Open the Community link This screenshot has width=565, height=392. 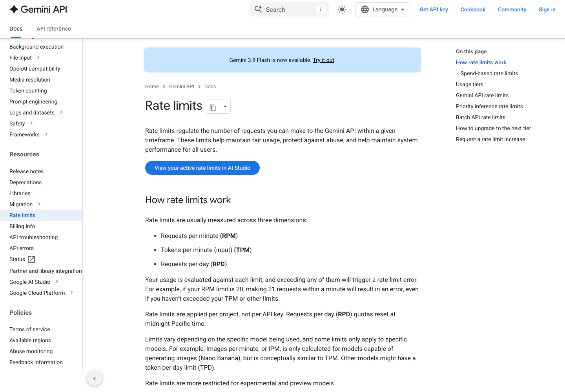click(512, 9)
